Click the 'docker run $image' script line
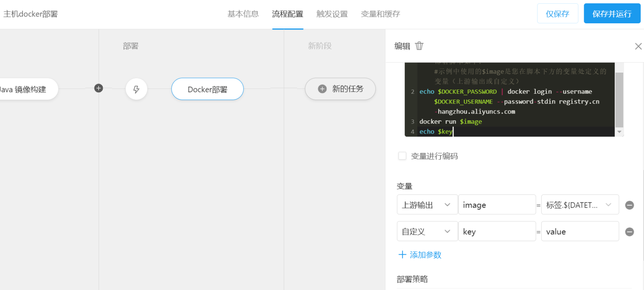 [451, 121]
